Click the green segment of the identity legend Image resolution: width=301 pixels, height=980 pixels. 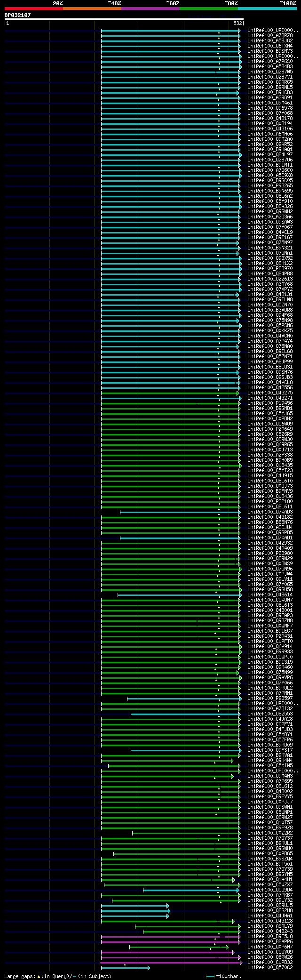[208, 8]
